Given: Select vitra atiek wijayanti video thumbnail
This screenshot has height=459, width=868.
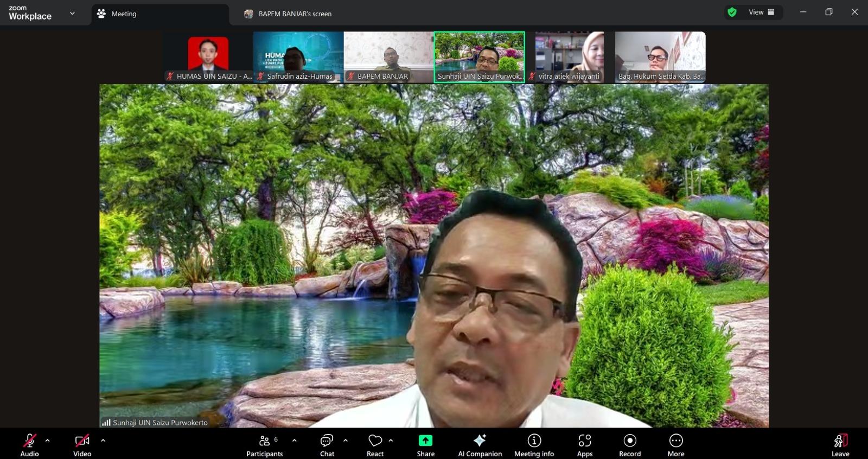Looking at the screenshot, I should click(569, 56).
